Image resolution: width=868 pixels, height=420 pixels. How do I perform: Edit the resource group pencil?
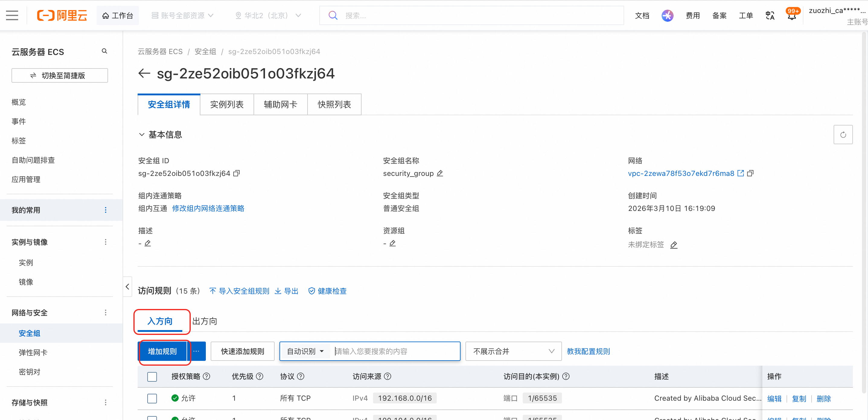coord(393,243)
